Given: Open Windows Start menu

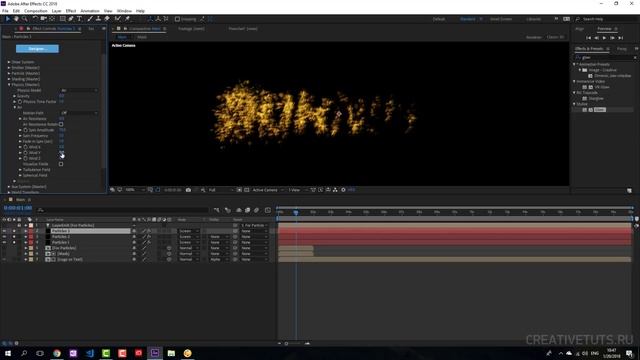Looking at the screenshot, I should pos(8,353).
